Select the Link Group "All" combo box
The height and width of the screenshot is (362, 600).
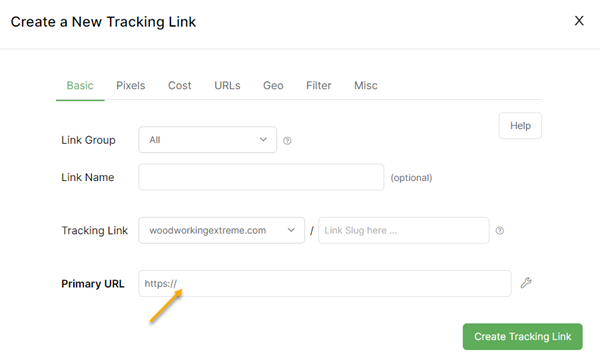tap(207, 140)
